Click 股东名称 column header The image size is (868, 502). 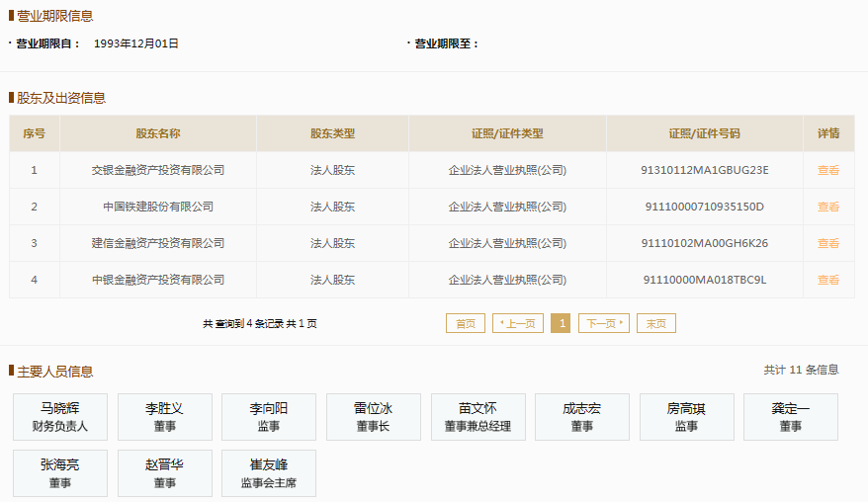[x=158, y=133]
